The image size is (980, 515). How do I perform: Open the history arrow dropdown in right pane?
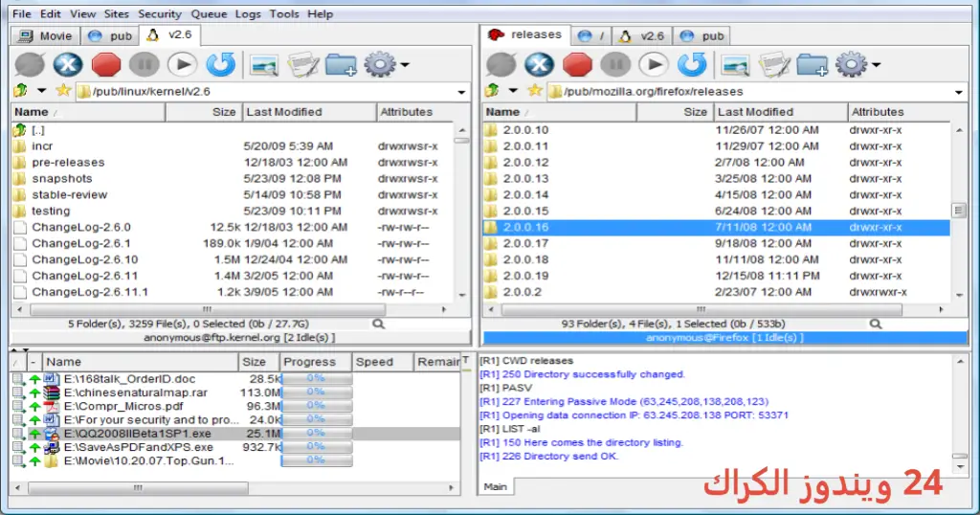point(513,91)
